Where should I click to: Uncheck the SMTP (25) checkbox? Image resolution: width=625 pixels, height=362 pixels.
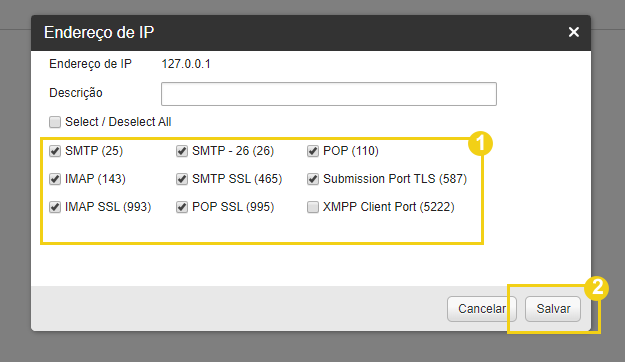55,151
